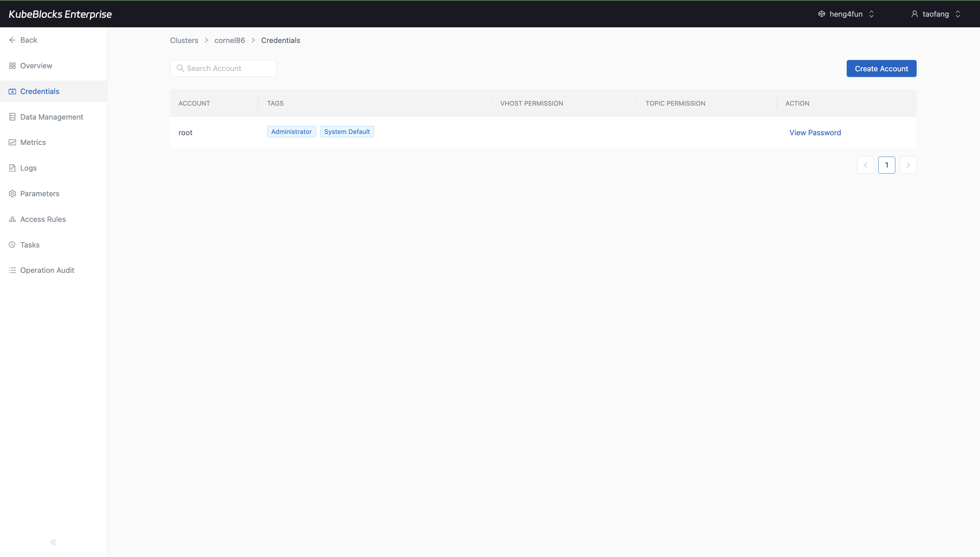Click the TAGS column header
The height and width of the screenshot is (557, 980).
click(x=276, y=103)
